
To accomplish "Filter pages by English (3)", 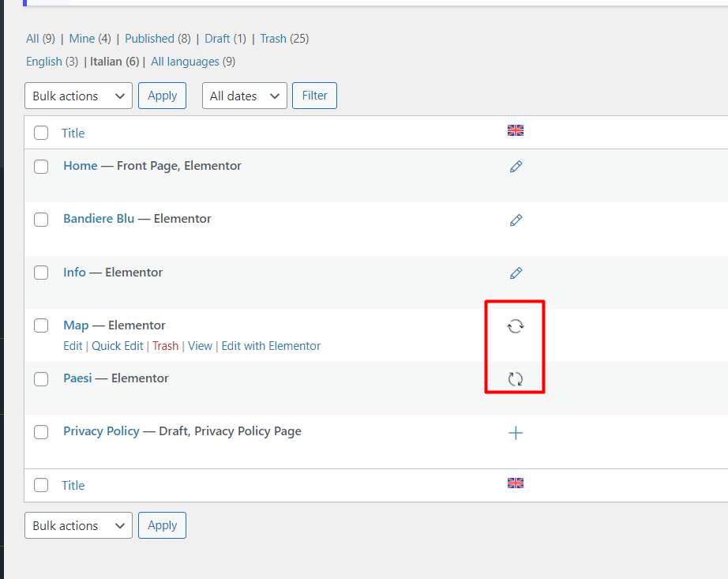I will pos(52,62).
